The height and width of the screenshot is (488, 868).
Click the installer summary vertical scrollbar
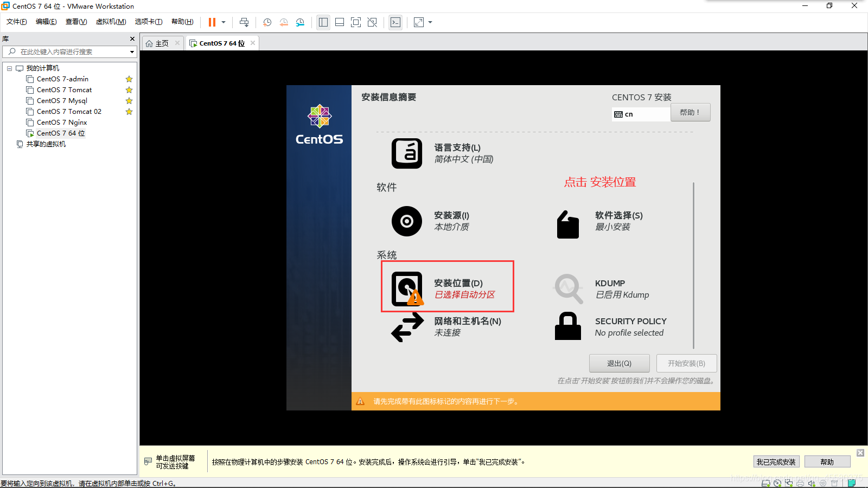(693, 266)
